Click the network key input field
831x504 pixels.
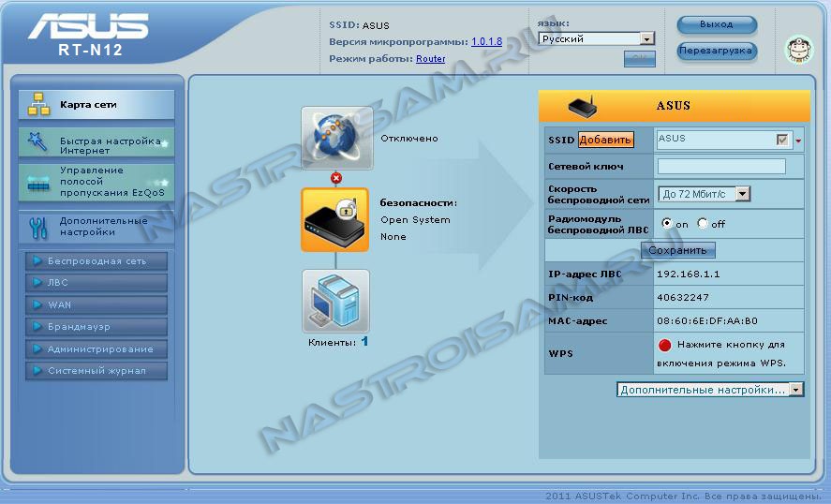tap(721, 167)
